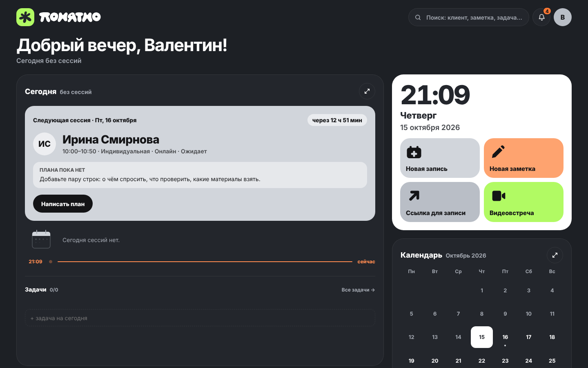The image size is (588, 368).
Task: Select October 10 in calendar
Action: (x=529, y=314)
